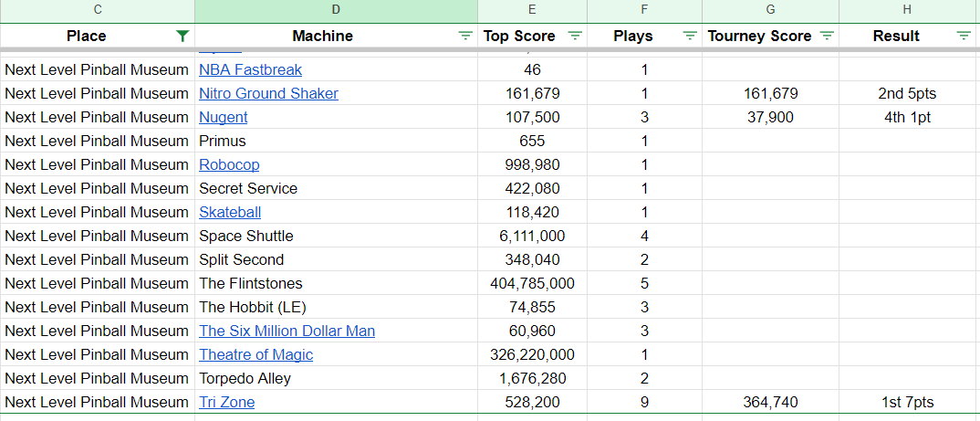Select column H header

tap(908, 9)
